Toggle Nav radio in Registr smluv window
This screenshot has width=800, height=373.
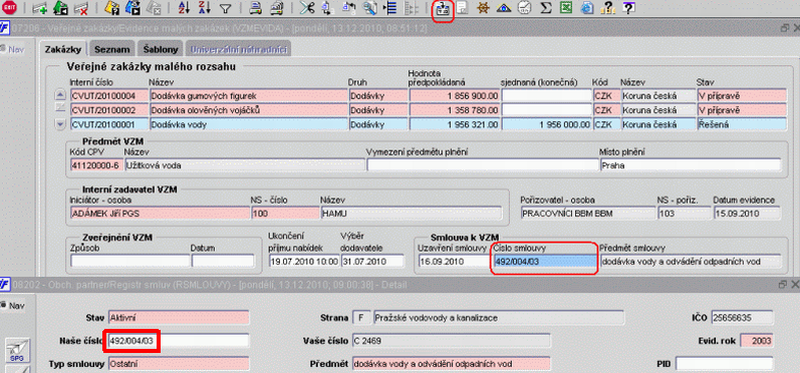click(4, 305)
